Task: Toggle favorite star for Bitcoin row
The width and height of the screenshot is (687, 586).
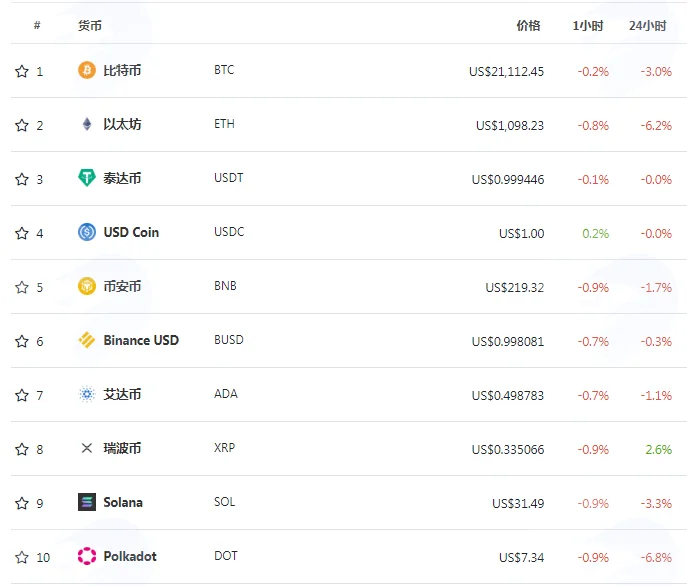Action: point(21,71)
